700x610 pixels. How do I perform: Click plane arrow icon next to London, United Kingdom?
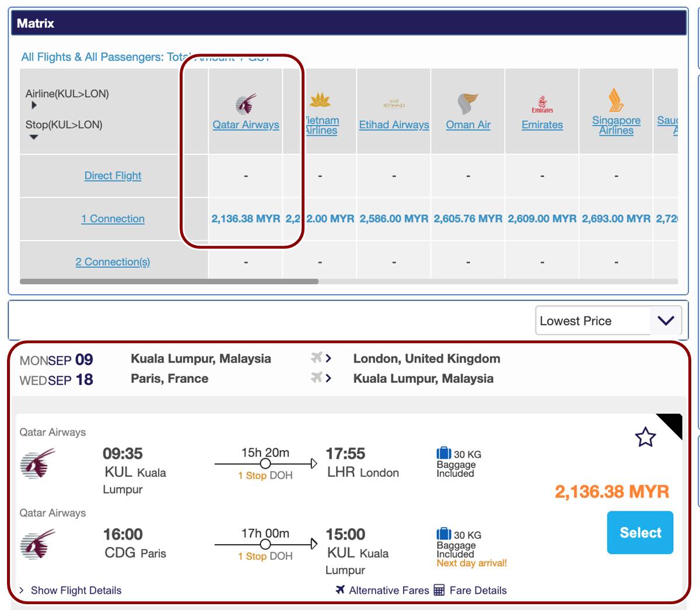pyautogui.click(x=321, y=358)
